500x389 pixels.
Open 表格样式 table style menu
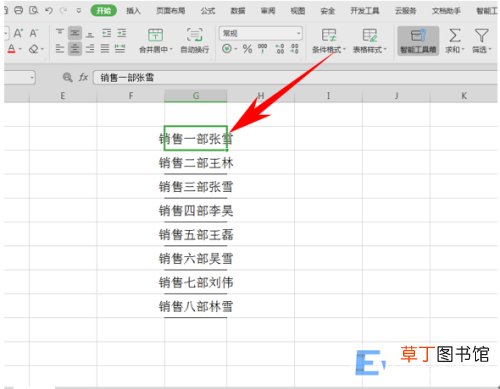pos(370,41)
